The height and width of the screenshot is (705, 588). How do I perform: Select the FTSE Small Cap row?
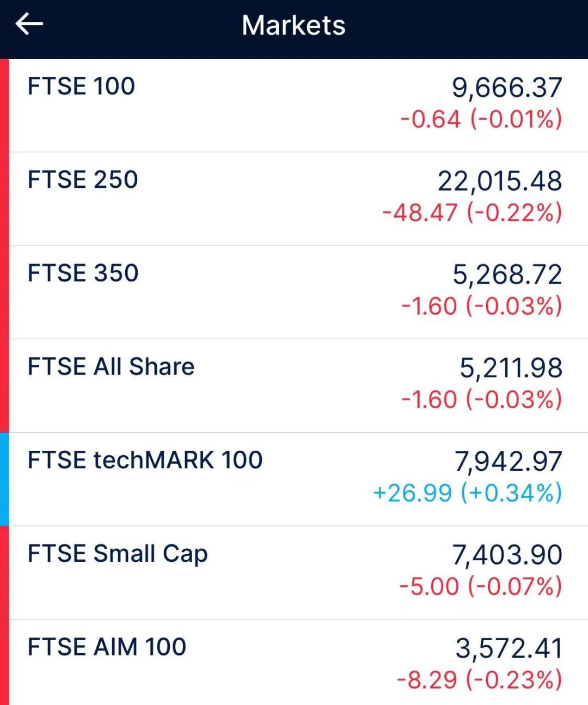(x=118, y=554)
